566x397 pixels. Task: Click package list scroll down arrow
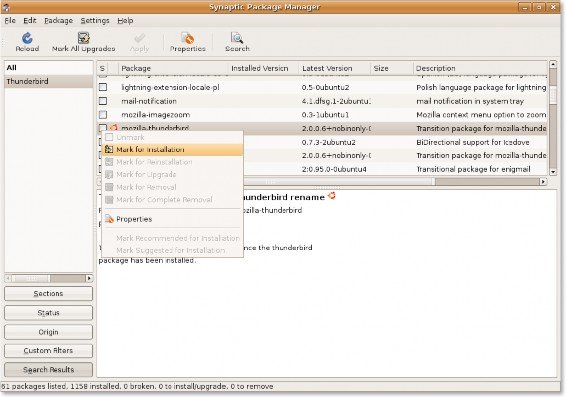(x=553, y=172)
